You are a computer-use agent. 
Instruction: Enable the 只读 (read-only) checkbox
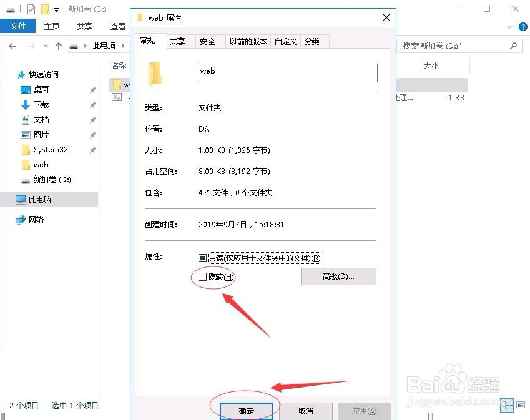click(203, 258)
